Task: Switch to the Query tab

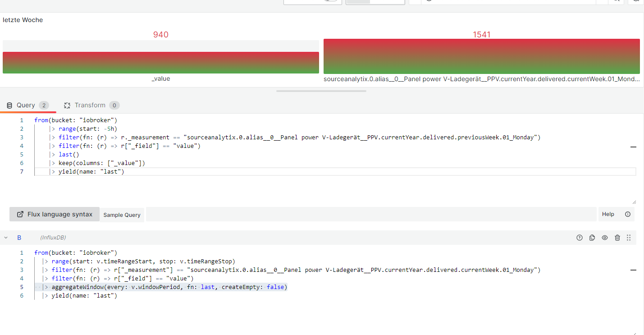Action: point(26,106)
